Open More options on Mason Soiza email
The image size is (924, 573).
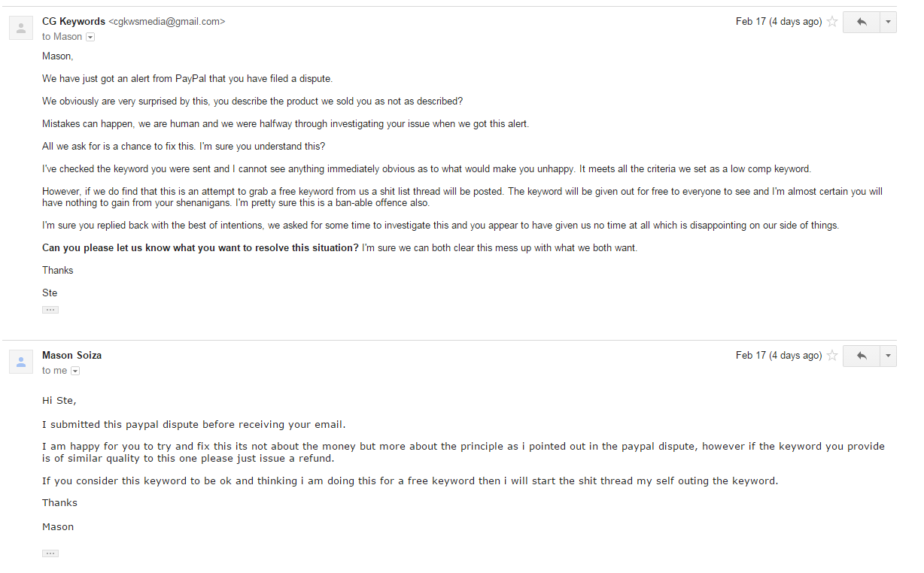coord(888,356)
